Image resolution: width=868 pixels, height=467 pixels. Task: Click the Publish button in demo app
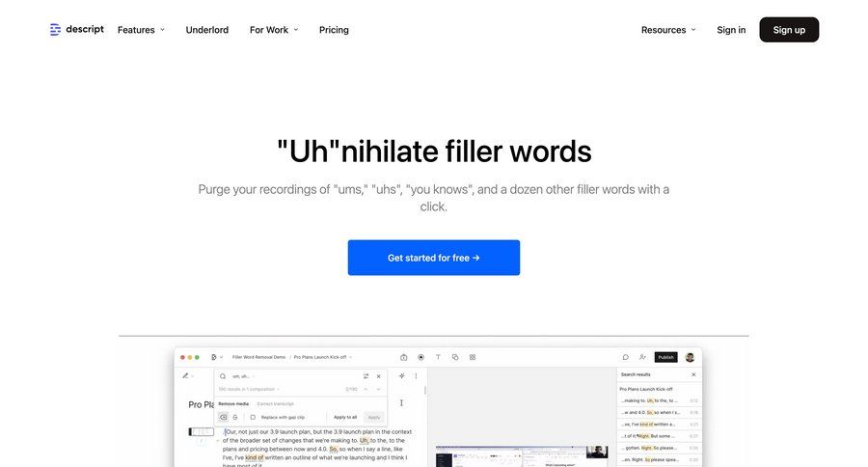[665, 357]
